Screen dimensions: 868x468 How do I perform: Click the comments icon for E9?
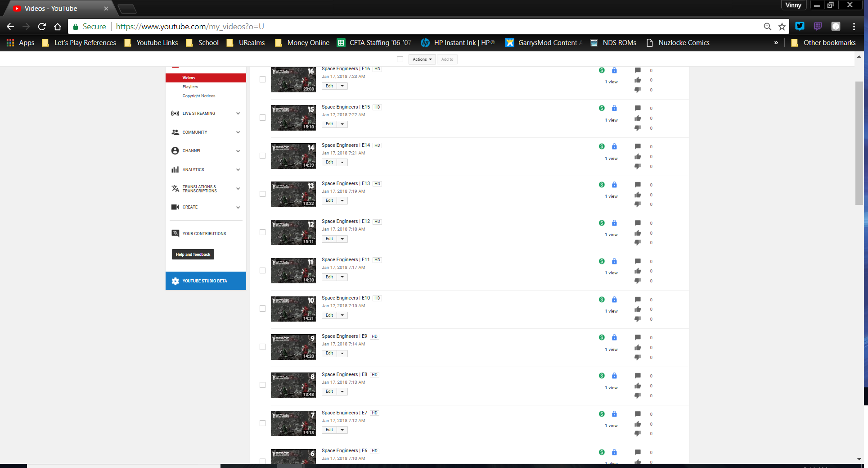click(638, 337)
